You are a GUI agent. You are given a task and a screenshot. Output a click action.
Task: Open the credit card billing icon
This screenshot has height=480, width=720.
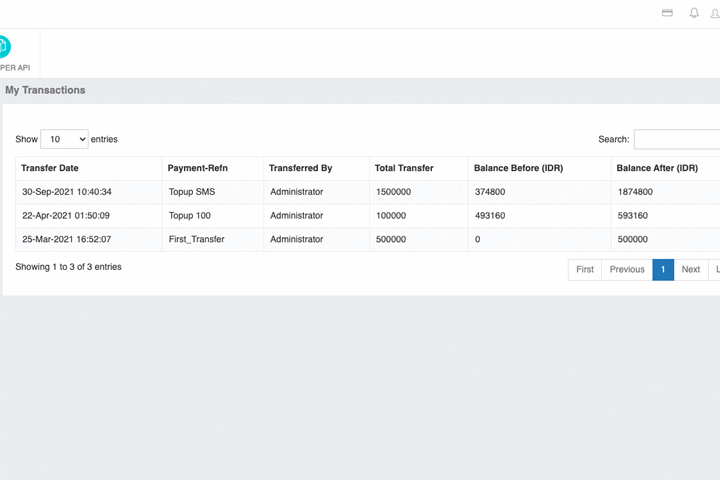point(667,13)
